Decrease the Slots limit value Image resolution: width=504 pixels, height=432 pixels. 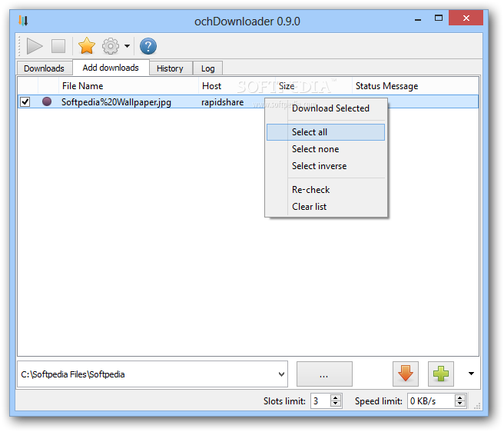click(x=336, y=404)
